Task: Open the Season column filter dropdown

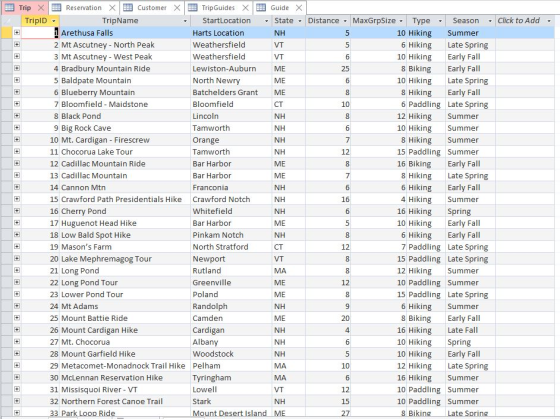Action: pyautogui.click(x=490, y=21)
